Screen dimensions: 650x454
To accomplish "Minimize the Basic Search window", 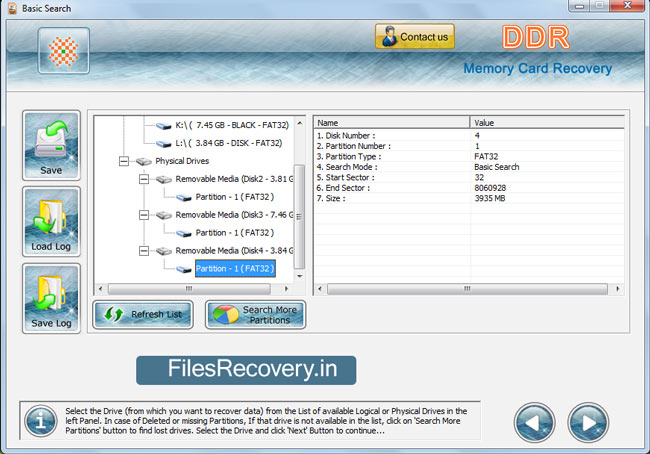I will pyautogui.click(x=580, y=6).
